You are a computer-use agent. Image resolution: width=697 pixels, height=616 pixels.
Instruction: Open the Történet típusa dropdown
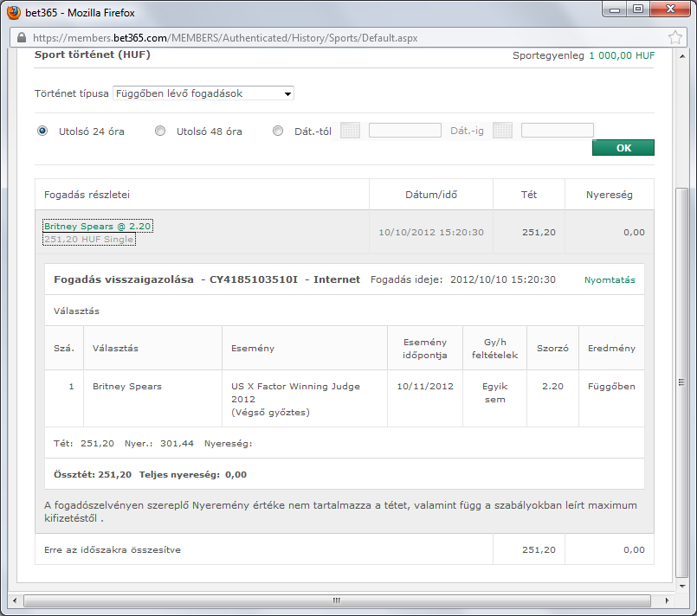coord(203,93)
